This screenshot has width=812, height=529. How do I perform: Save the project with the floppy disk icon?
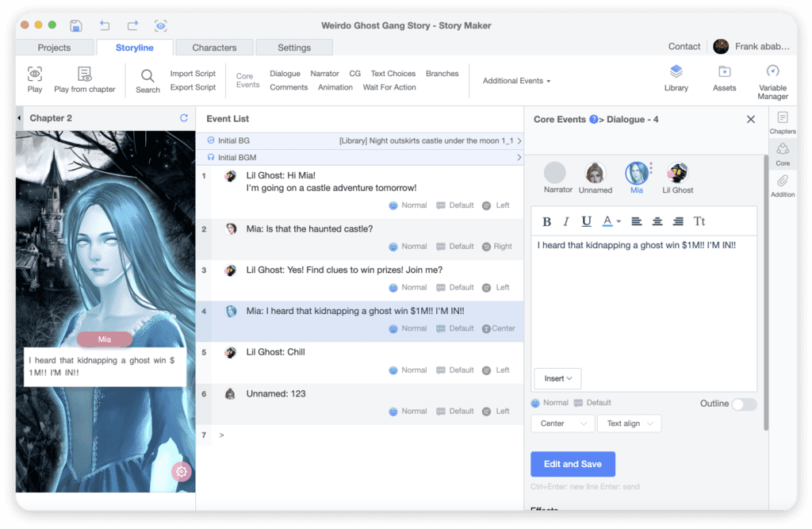click(x=75, y=25)
